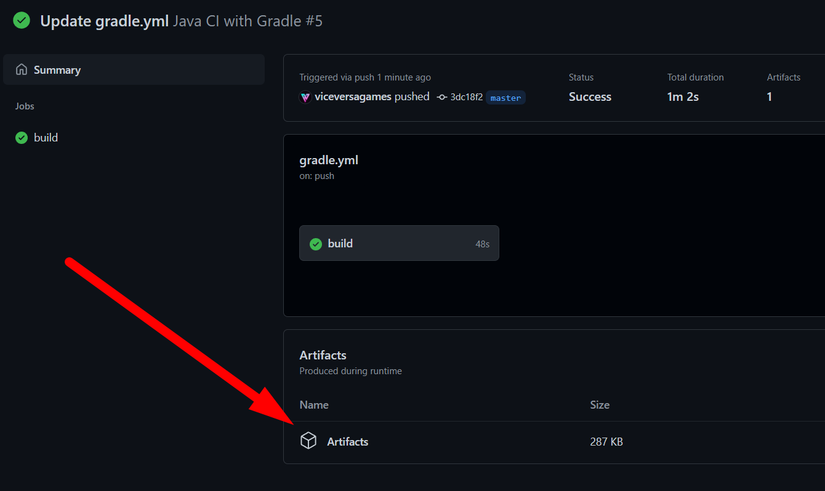
Task: Click the green check icon in build card
Action: coord(316,244)
